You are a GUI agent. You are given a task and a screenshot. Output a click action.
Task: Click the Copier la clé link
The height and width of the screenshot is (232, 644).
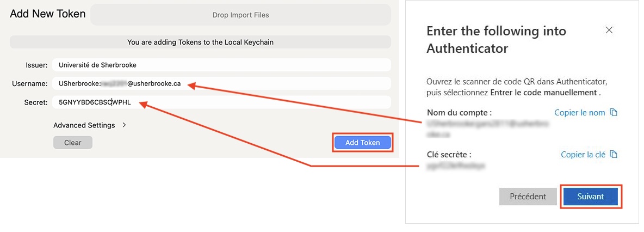[583, 155]
